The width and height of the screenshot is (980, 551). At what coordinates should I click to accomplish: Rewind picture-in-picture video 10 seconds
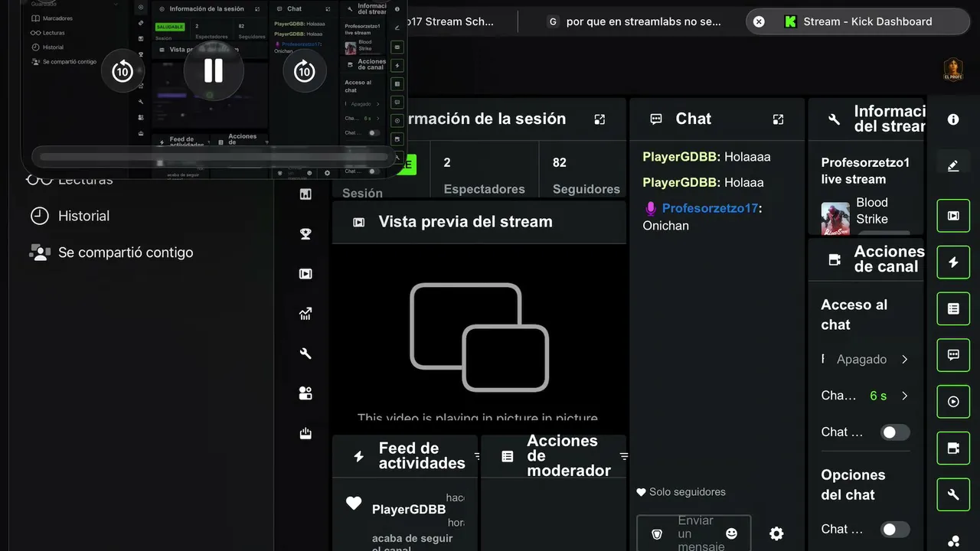(122, 71)
